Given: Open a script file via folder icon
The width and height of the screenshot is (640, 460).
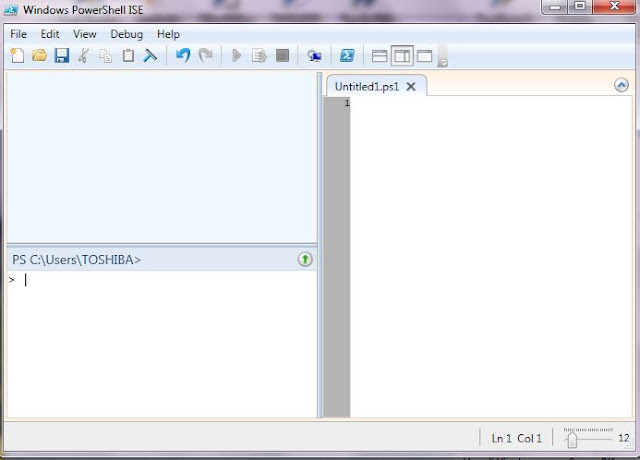Looking at the screenshot, I should (39, 56).
